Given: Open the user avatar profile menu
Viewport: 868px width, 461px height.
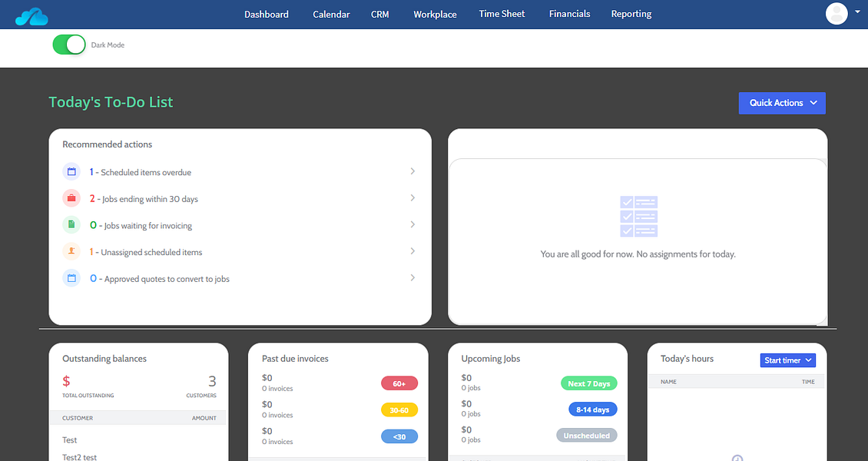Looking at the screenshot, I should (837, 14).
